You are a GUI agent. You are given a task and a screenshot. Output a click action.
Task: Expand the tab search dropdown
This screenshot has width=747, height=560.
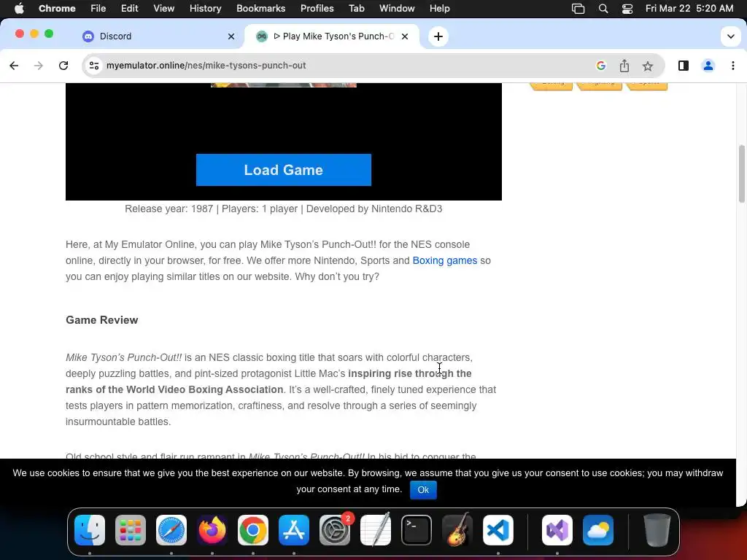pyautogui.click(x=730, y=36)
